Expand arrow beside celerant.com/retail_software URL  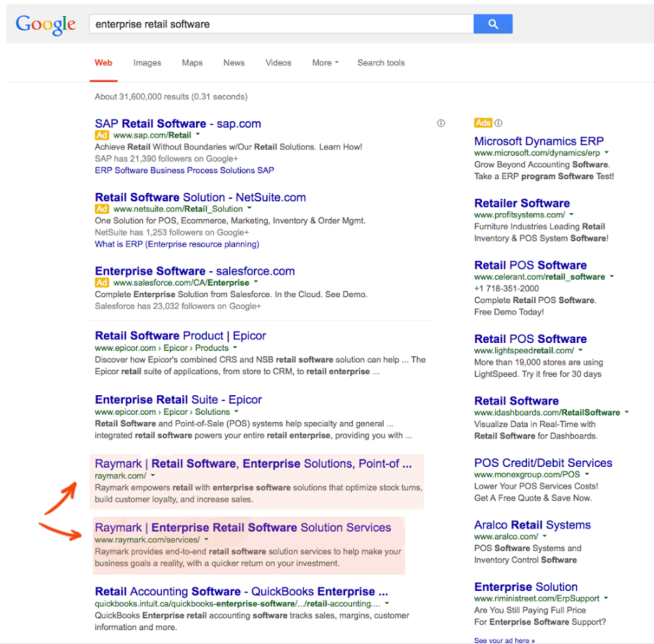click(x=612, y=276)
